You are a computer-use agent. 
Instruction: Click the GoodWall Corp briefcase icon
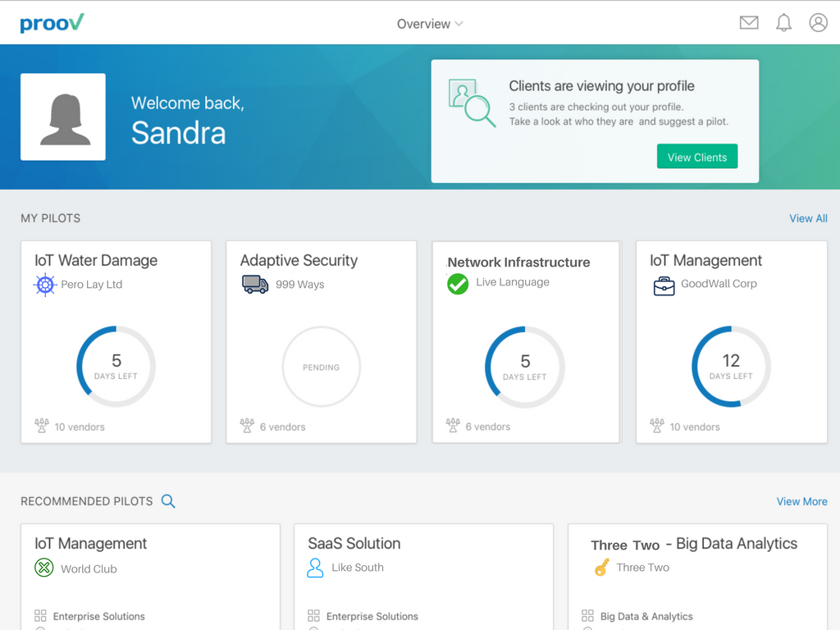click(664, 285)
